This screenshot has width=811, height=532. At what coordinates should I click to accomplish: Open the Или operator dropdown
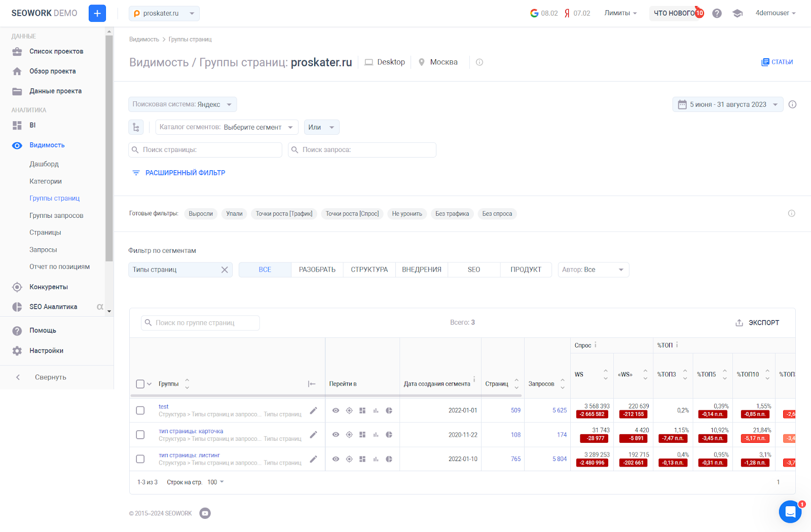pos(322,127)
